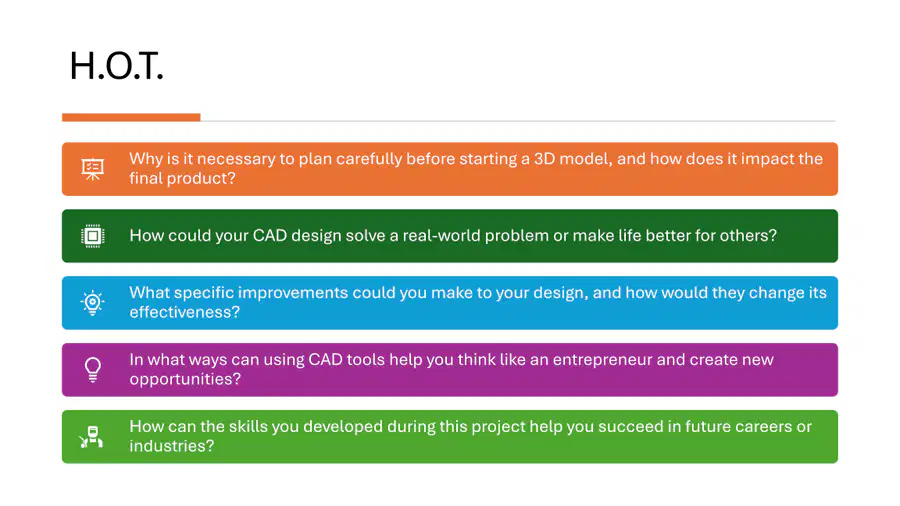
Task: Click the processor chip icon in dark green bar
Action: point(92,236)
